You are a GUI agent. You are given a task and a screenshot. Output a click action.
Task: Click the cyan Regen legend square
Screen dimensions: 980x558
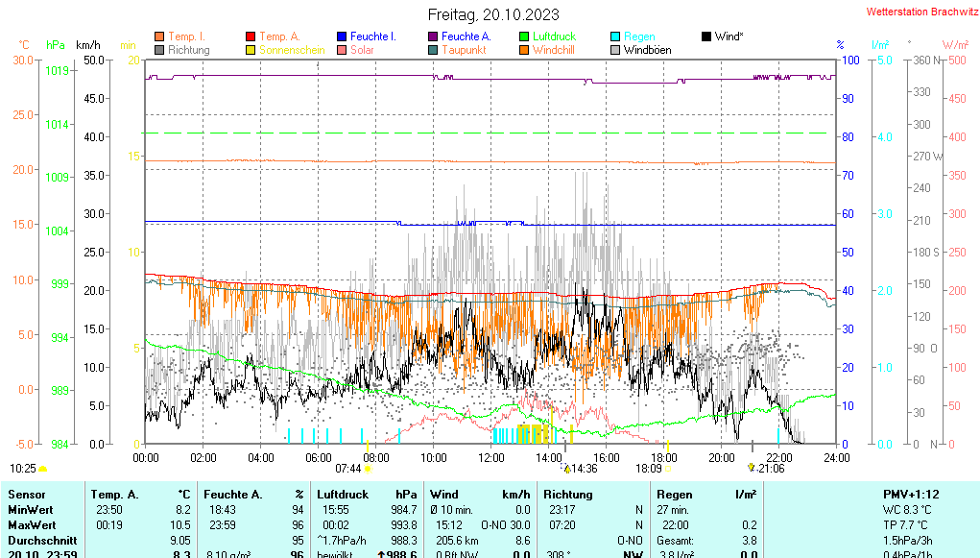615,36
